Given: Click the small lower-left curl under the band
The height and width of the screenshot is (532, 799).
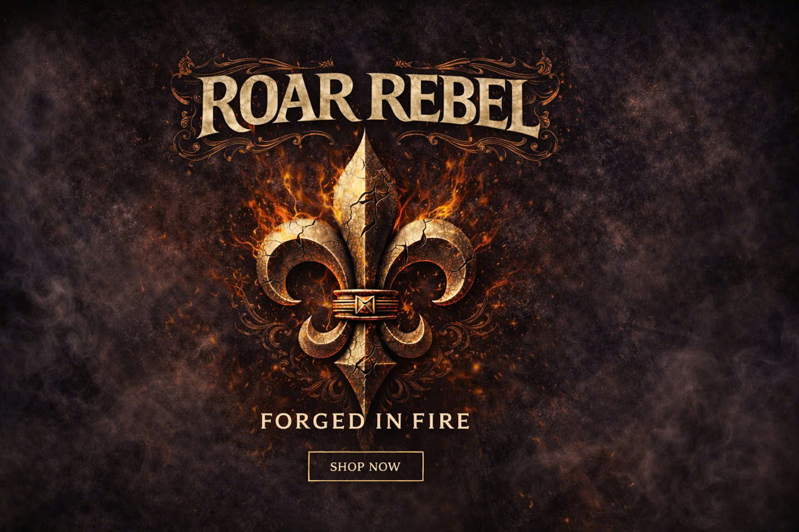Looking at the screenshot, I should coord(323,337).
